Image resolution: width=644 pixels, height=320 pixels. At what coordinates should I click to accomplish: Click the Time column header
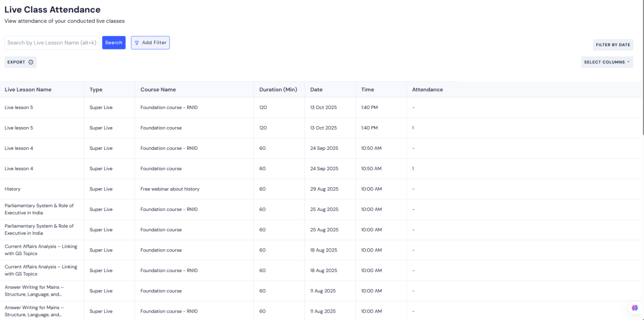[367, 90]
